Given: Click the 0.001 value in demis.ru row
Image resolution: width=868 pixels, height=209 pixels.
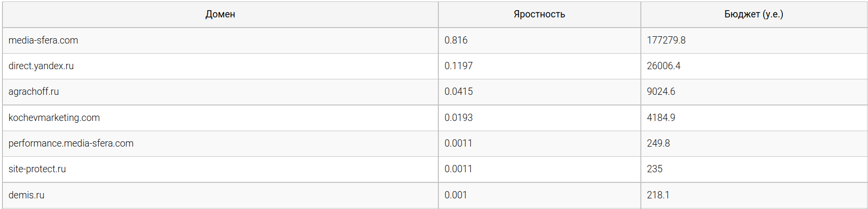Looking at the screenshot, I should click(x=455, y=195).
